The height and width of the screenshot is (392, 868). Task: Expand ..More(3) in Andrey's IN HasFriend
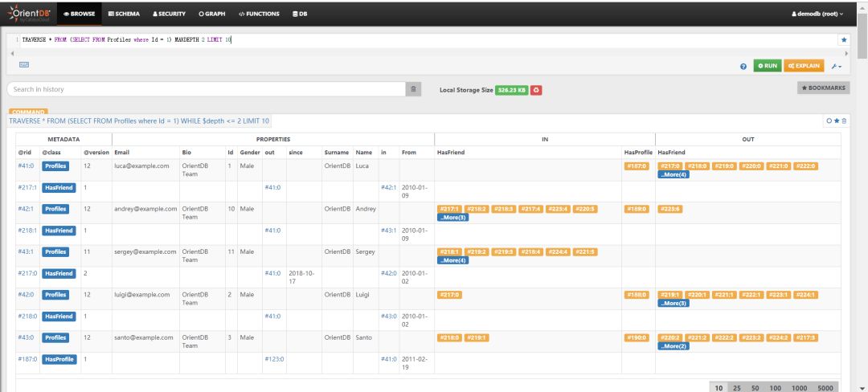click(452, 217)
